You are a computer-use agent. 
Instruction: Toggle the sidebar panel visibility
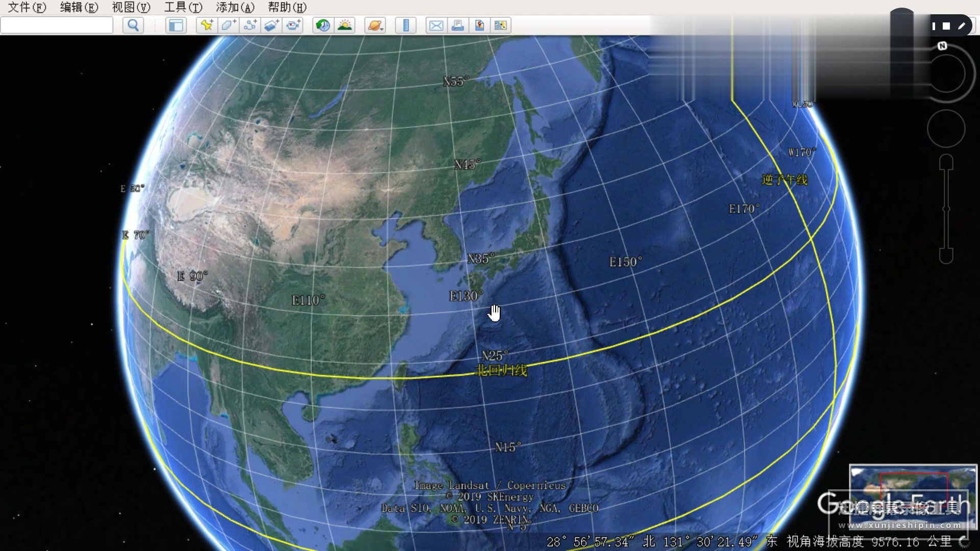click(176, 25)
